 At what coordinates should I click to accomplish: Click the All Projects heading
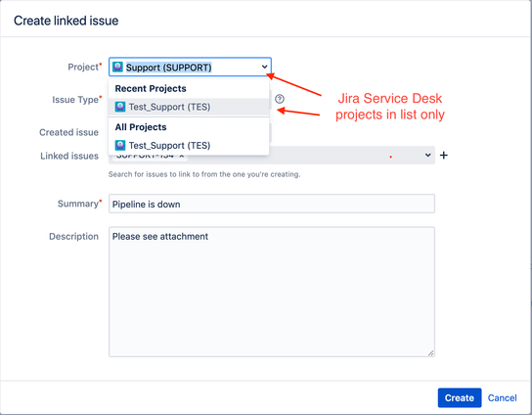coord(141,127)
